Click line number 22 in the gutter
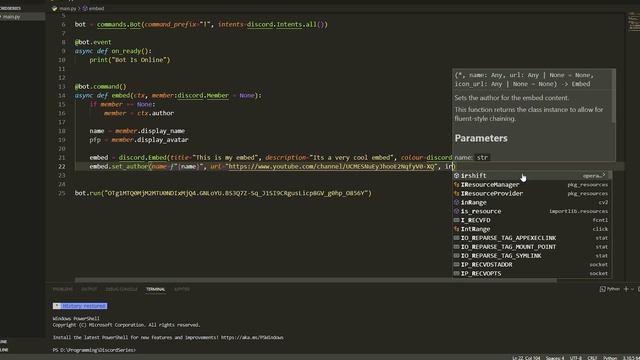Screen dimensions: 640x360 pyautogui.click(x=62, y=167)
